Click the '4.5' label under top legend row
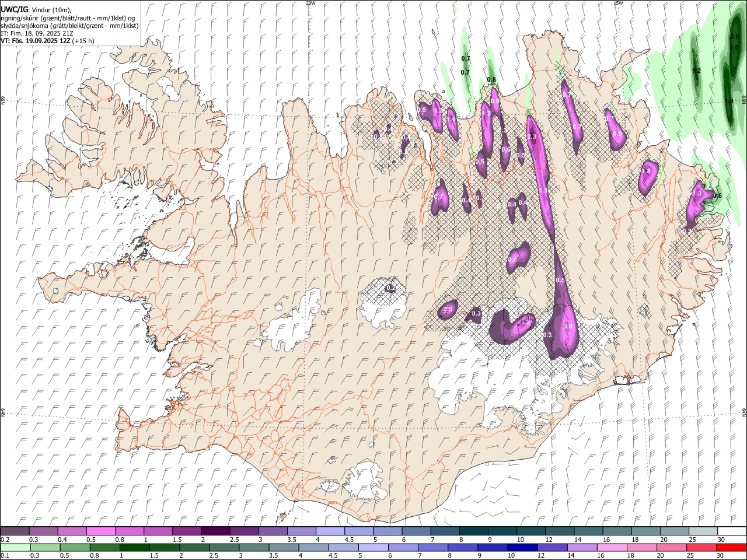This screenshot has width=747, height=560. tap(349, 540)
